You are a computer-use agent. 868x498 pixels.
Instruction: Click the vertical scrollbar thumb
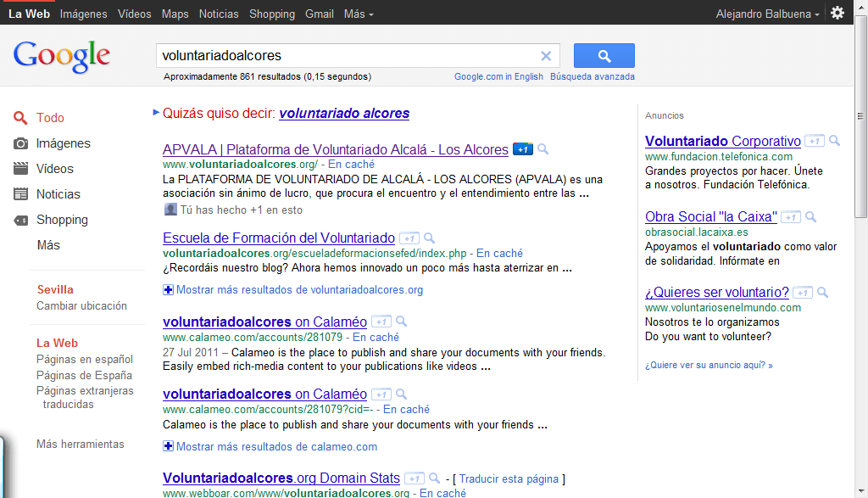(x=861, y=116)
